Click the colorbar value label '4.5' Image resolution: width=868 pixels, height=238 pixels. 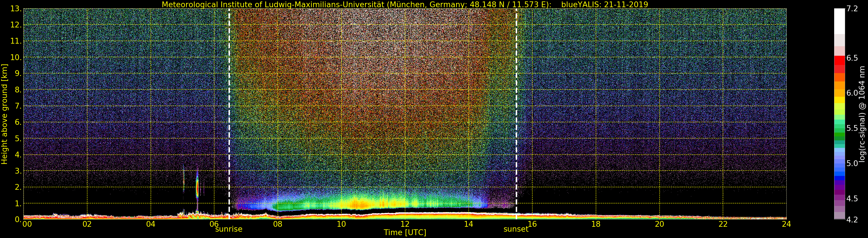[852, 199]
